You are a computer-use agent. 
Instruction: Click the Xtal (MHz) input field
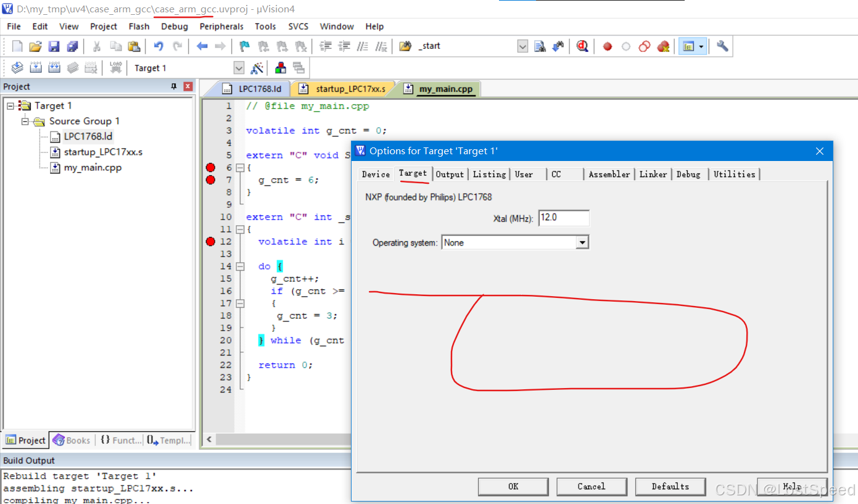(x=564, y=218)
